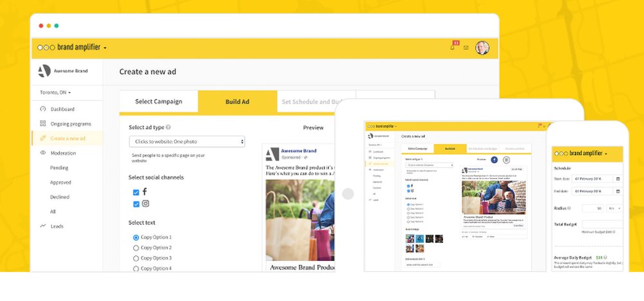
Task: Open the Set Schedule and Budget tab on tablet
Action: click(482, 148)
